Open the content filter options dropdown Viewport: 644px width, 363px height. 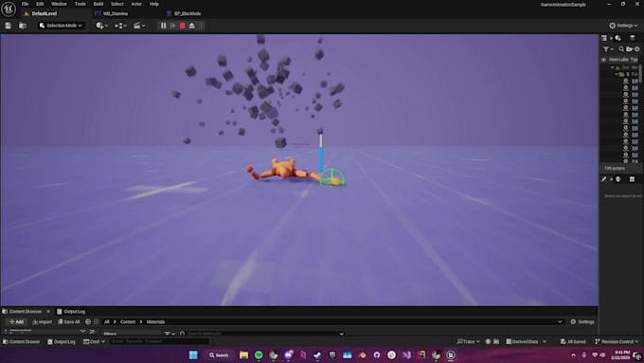click(x=170, y=334)
